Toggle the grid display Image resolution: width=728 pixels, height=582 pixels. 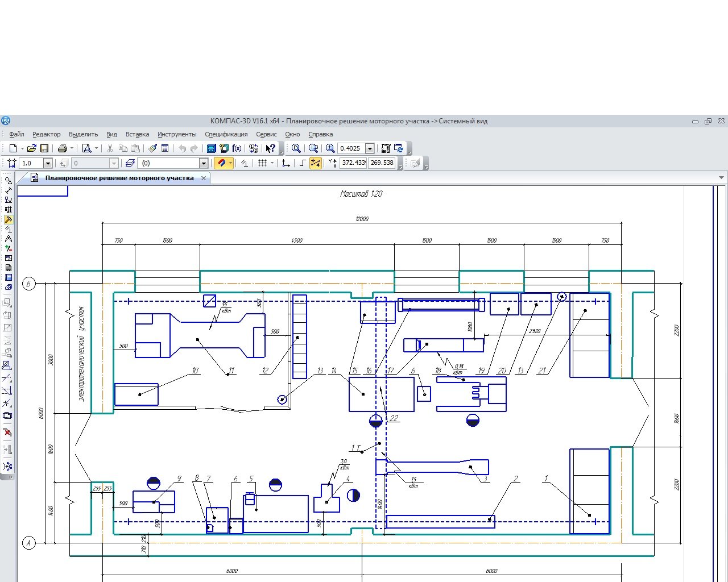point(262,163)
